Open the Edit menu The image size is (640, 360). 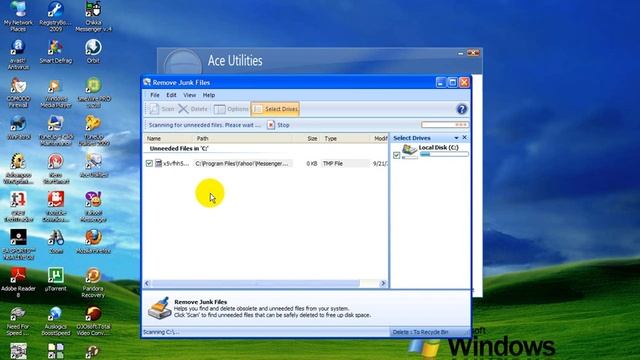(171, 95)
